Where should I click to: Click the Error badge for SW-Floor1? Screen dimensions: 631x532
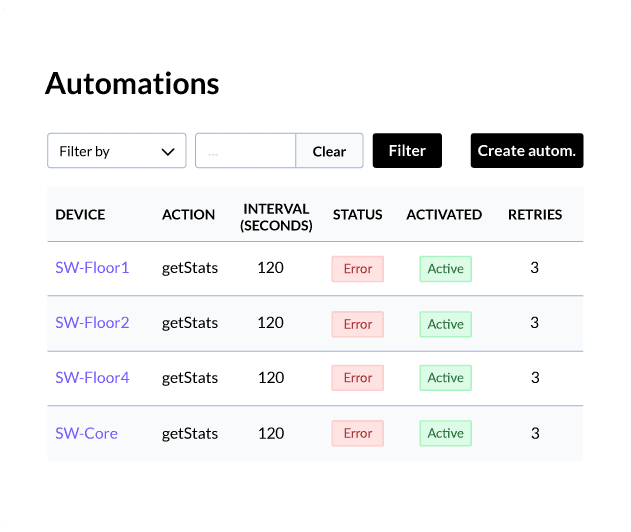[x=358, y=269]
